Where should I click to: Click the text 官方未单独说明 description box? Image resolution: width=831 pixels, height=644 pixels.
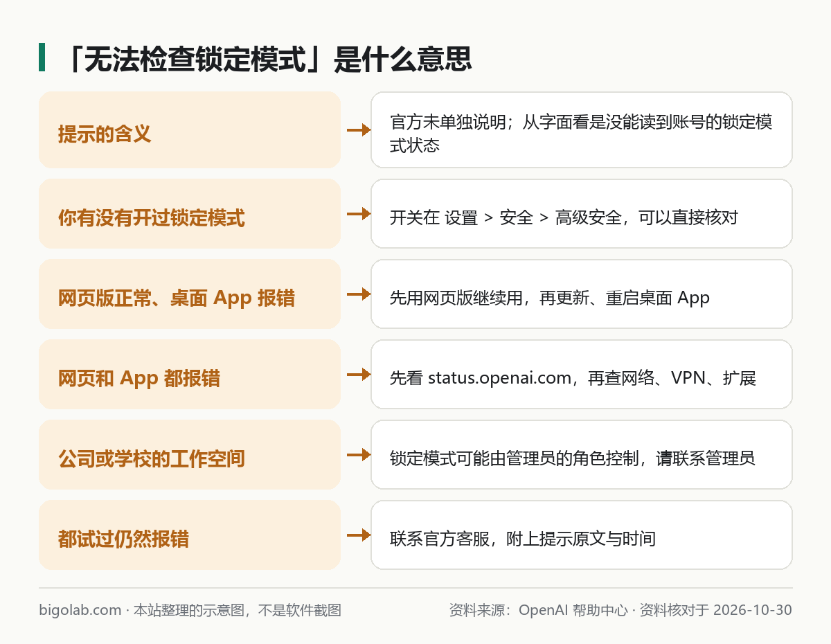pyautogui.click(x=582, y=129)
